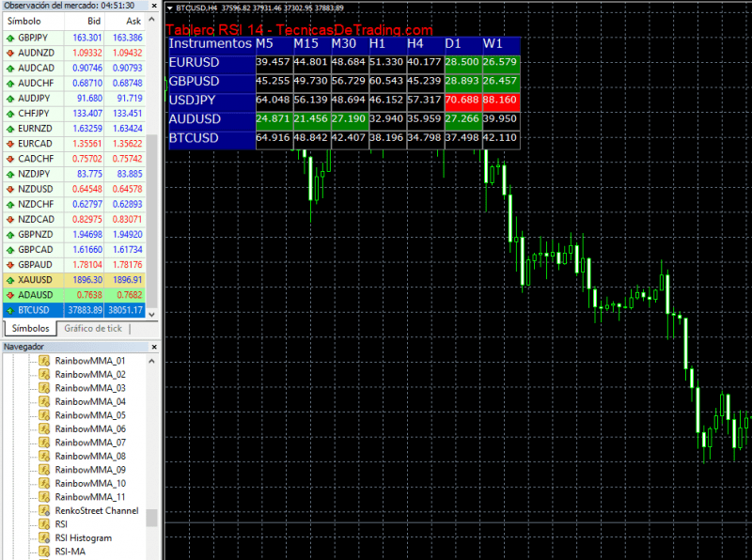Click the up arrow of Navegador scrollbar
752x560 pixels.
(152, 361)
